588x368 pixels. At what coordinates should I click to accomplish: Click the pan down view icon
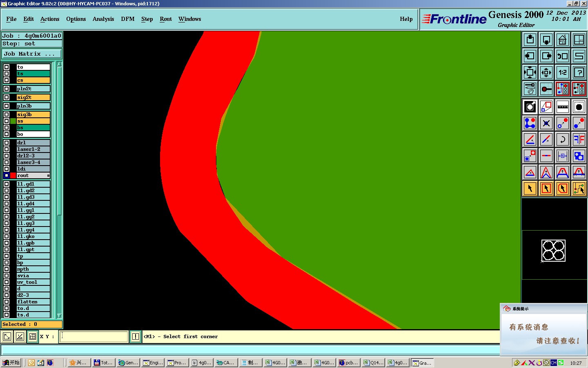(546, 40)
